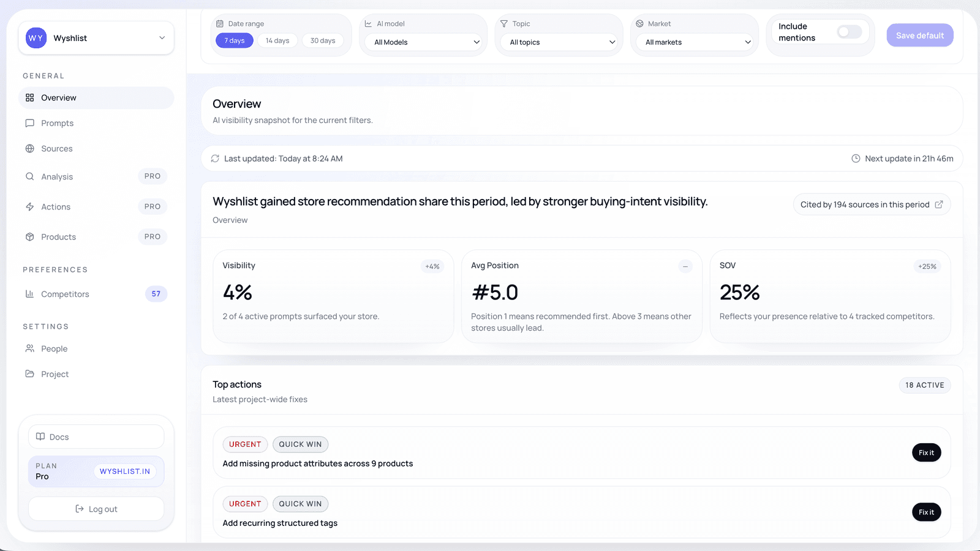The image size is (980, 551).
Task: Expand the Wyshlist workspace switcher chevron
Action: point(162,38)
